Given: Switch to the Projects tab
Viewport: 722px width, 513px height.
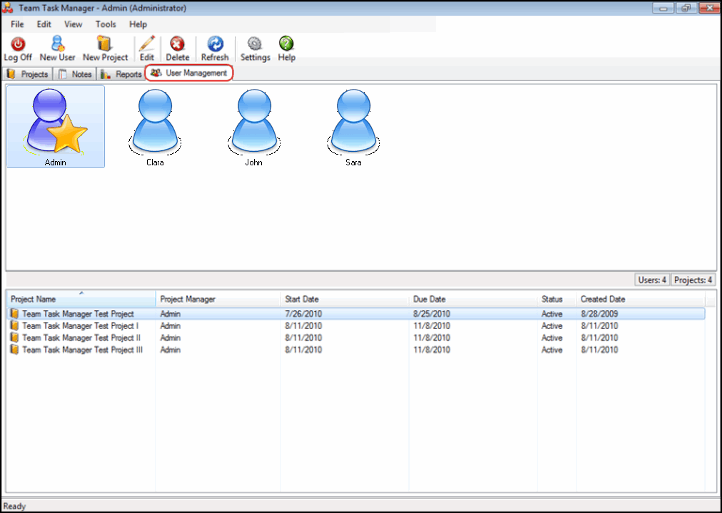Looking at the screenshot, I should 28,74.
